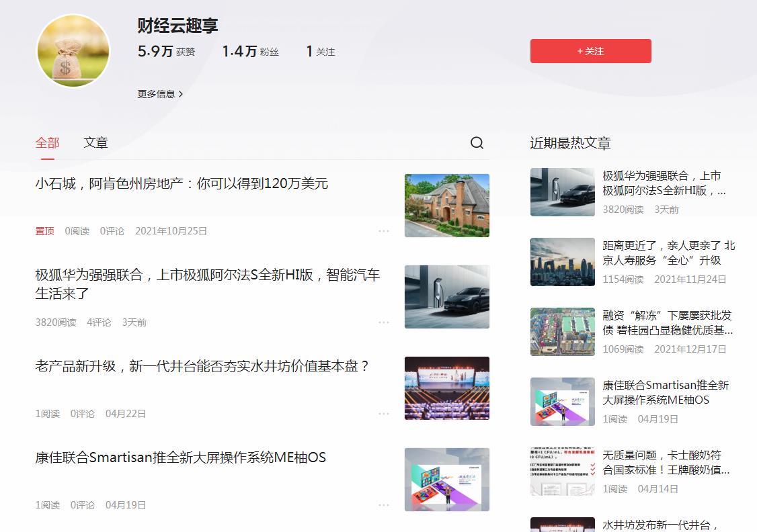The height and width of the screenshot is (532, 757).
Task: Open black car thumbnail in main feed
Action: coord(446,297)
